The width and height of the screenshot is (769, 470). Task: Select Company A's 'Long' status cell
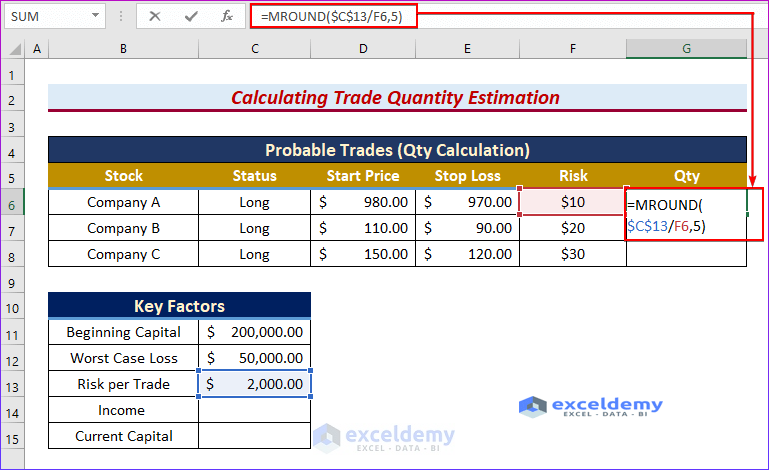tap(255, 202)
